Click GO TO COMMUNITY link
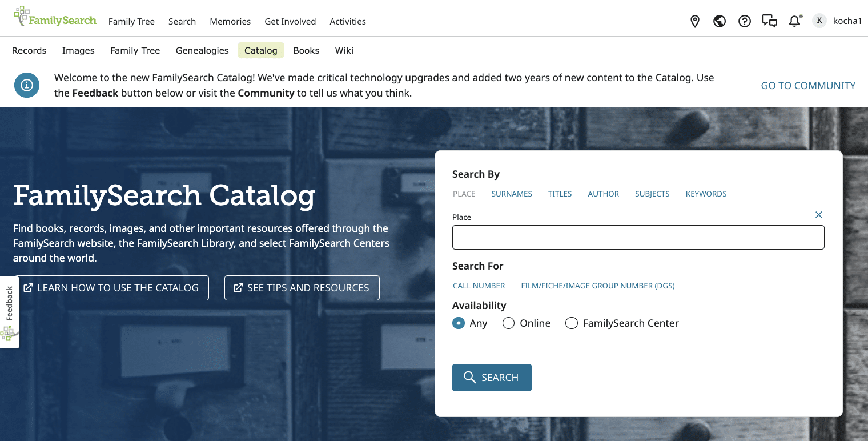 pos(808,86)
